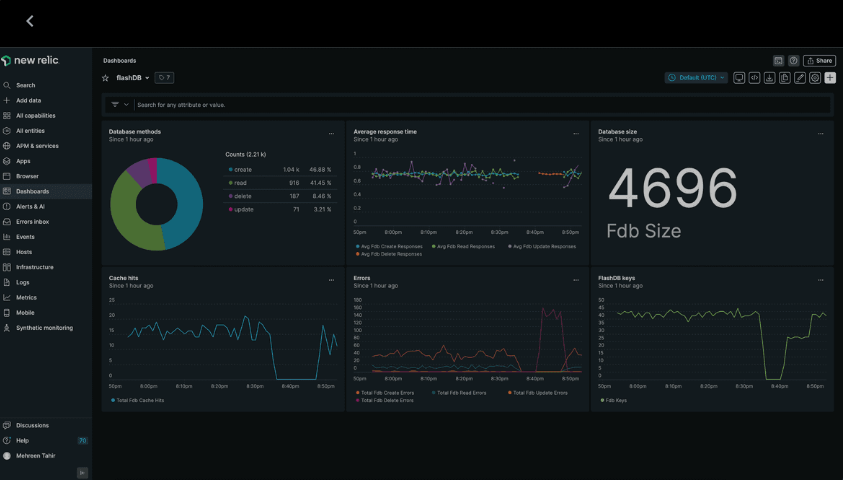Select Dashboards in the sidebar
This screenshot has height=481, width=843.
[x=32, y=191]
